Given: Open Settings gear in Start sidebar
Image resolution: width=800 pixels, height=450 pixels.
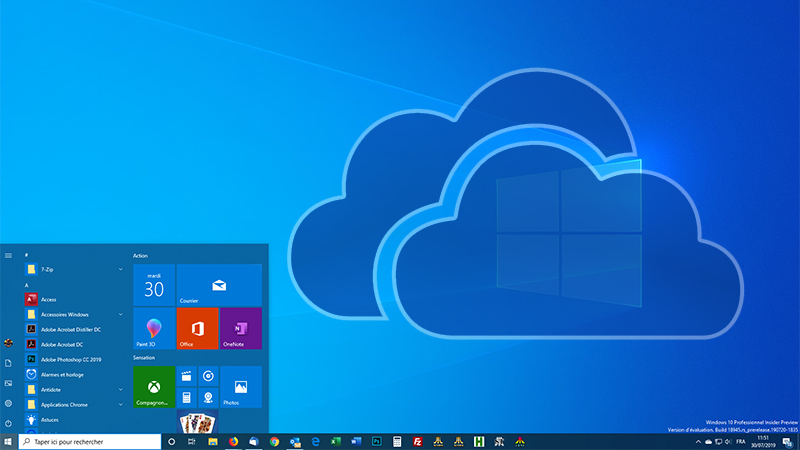Looking at the screenshot, I should coord(8,404).
